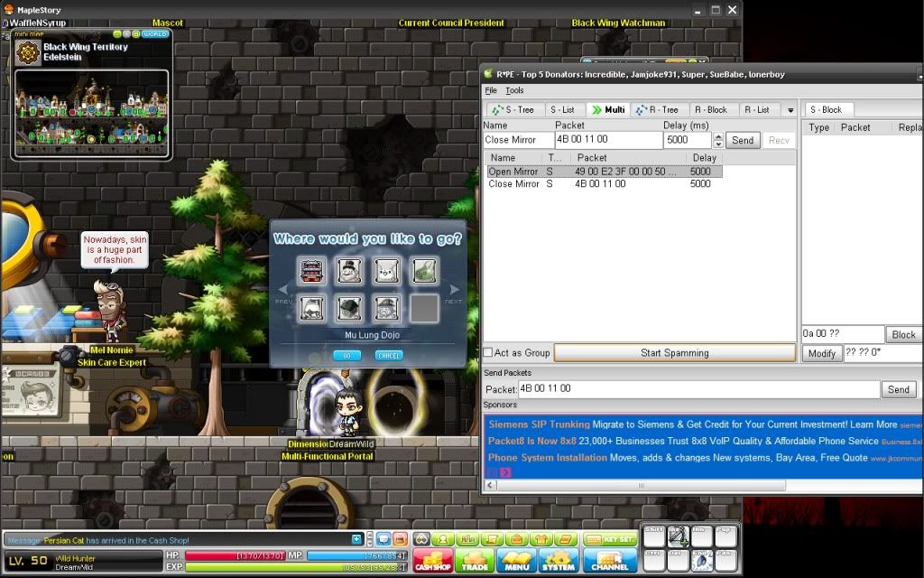
Task: Open the File menu in R*PE
Action: [490, 90]
